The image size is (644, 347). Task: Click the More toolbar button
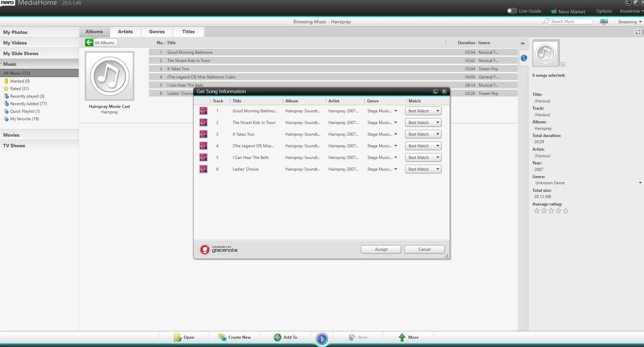click(x=408, y=337)
